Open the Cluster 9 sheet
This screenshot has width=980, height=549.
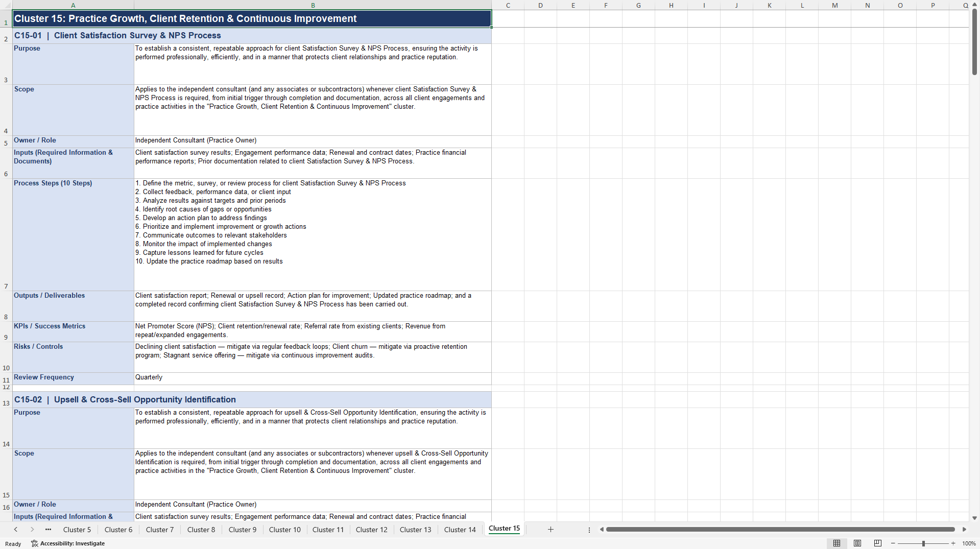243,530
